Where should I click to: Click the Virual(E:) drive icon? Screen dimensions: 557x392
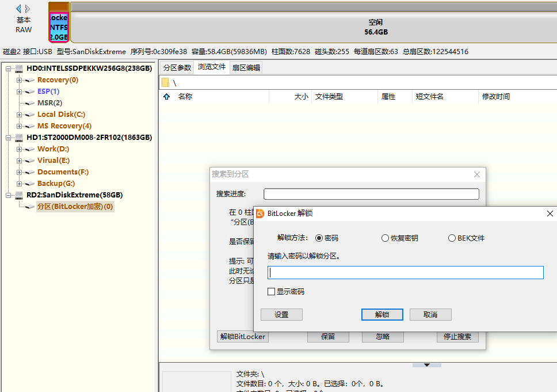(29, 161)
